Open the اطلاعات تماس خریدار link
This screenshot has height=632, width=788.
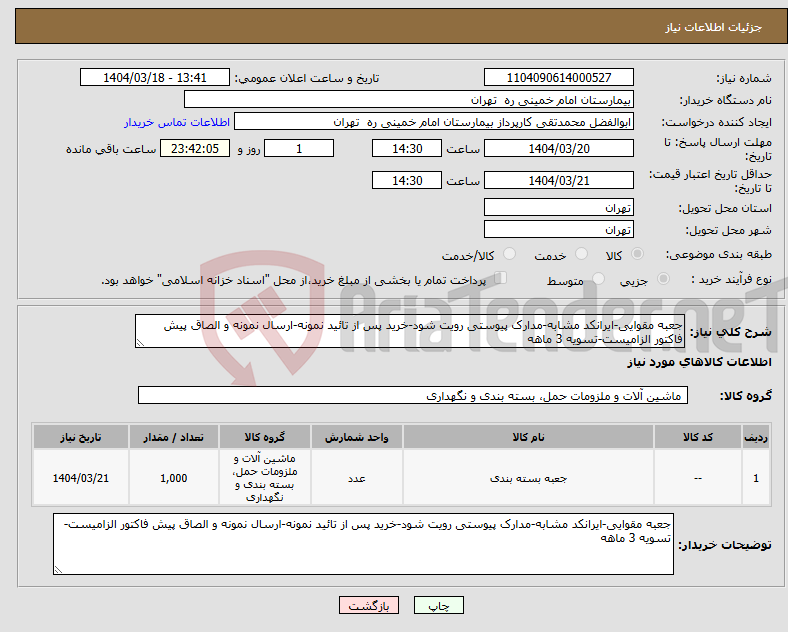tap(177, 122)
